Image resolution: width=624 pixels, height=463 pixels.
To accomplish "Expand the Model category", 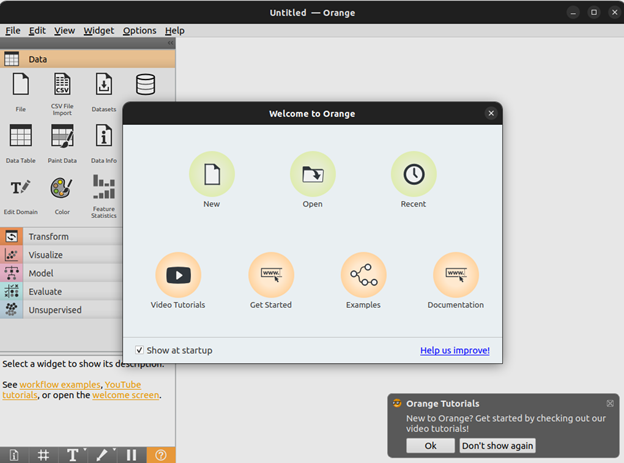I will (x=61, y=273).
